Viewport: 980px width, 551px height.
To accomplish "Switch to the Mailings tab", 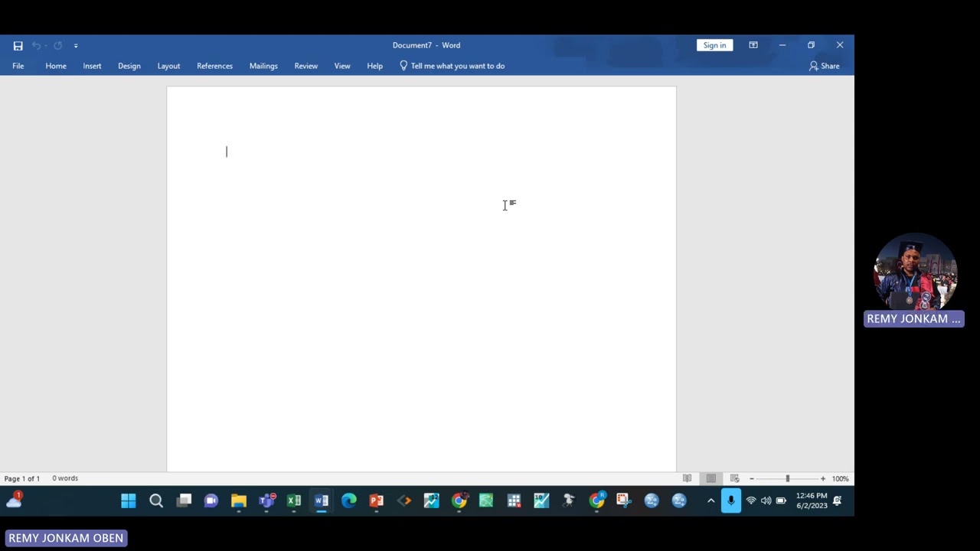I will click(x=263, y=66).
